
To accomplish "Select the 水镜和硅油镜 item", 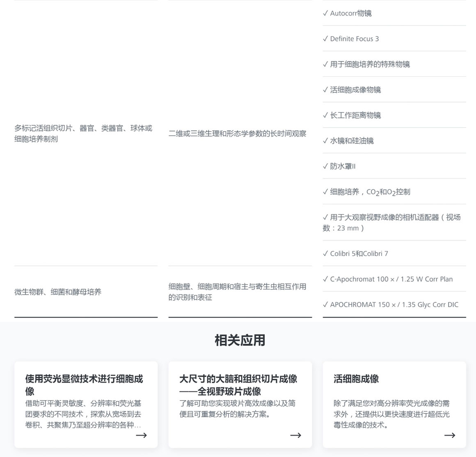I will tap(351, 141).
